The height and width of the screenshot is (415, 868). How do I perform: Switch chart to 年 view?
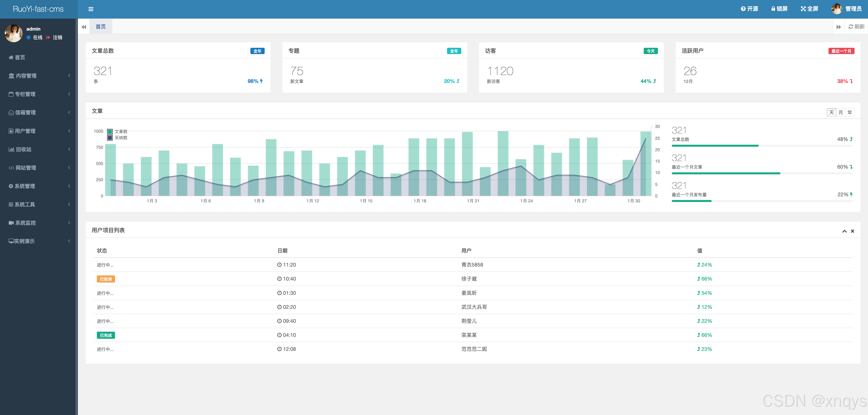coord(849,112)
